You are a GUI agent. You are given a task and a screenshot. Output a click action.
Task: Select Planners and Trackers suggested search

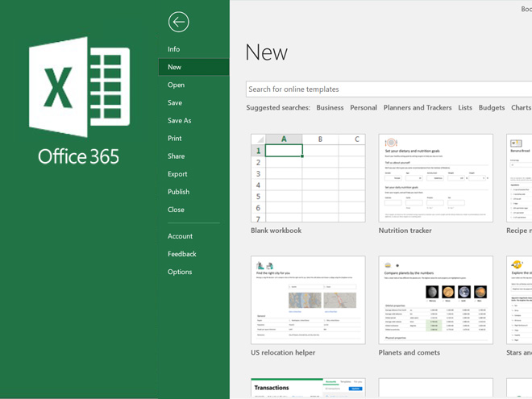418,108
